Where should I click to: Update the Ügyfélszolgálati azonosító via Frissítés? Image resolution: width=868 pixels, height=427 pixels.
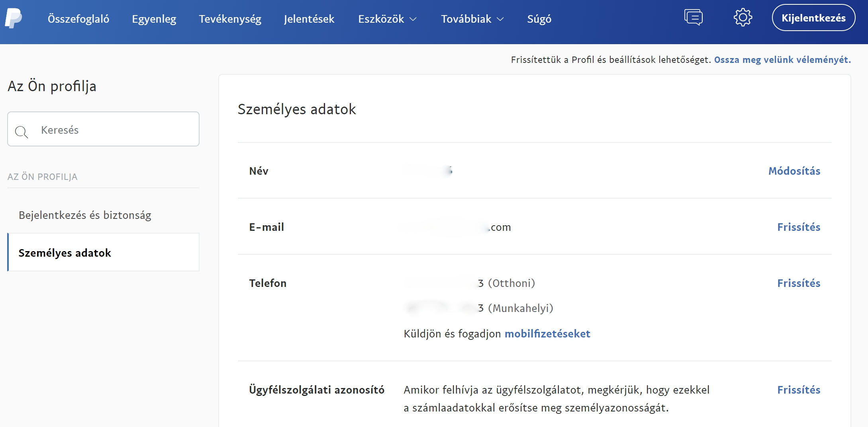pyautogui.click(x=798, y=390)
